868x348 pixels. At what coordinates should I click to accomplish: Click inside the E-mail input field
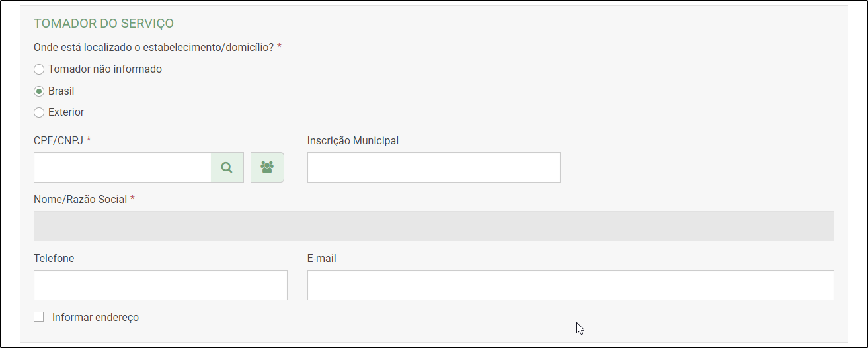(x=571, y=285)
